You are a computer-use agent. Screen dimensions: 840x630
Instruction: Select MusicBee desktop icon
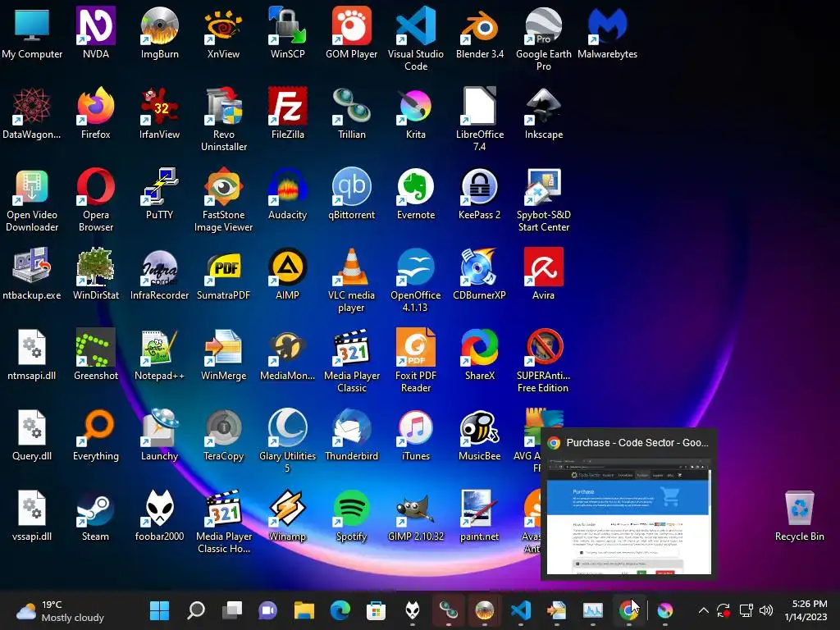coord(479,435)
